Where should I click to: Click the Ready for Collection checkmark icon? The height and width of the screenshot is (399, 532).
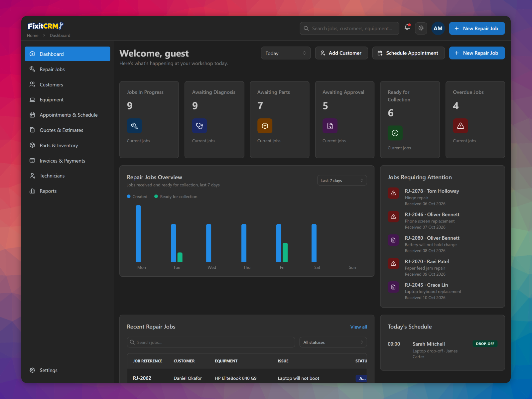[x=395, y=133]
